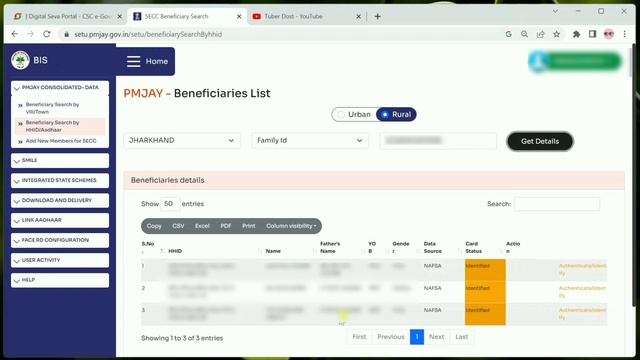The image size is (640, 360).
Task: Go to Previous page in pagination
Action: (391, 337)
